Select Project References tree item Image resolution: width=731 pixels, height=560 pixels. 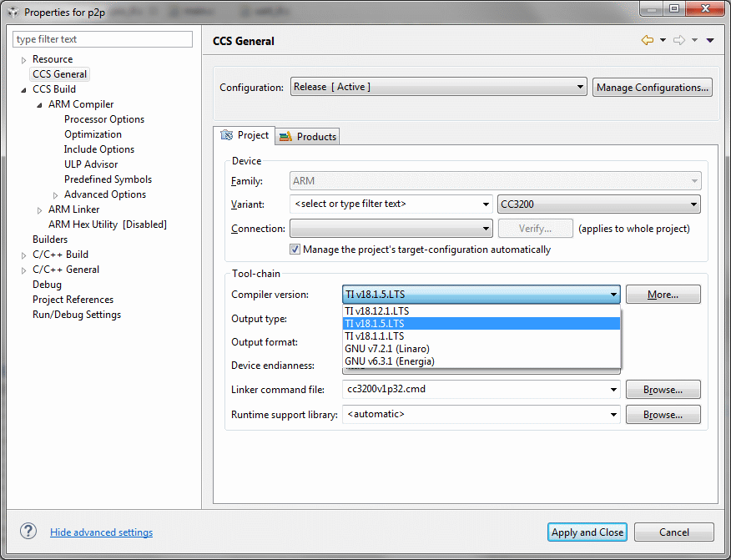click(x=73, y=300)
